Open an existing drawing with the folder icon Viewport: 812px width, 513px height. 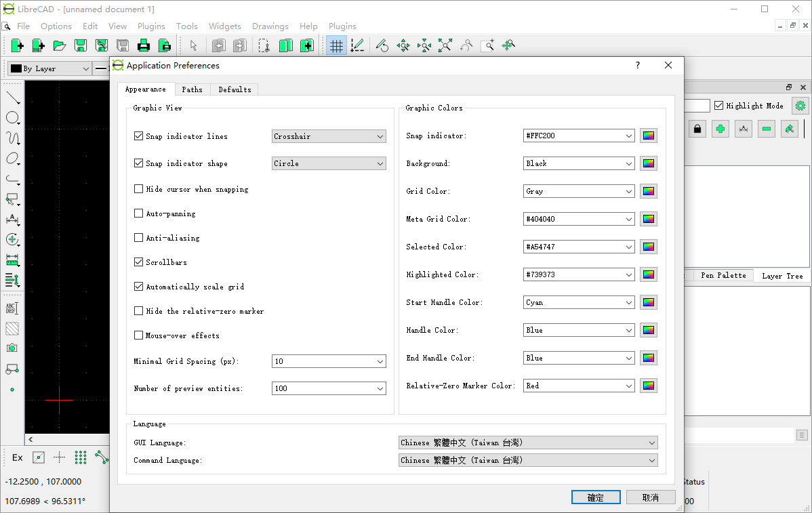(60, 45)
